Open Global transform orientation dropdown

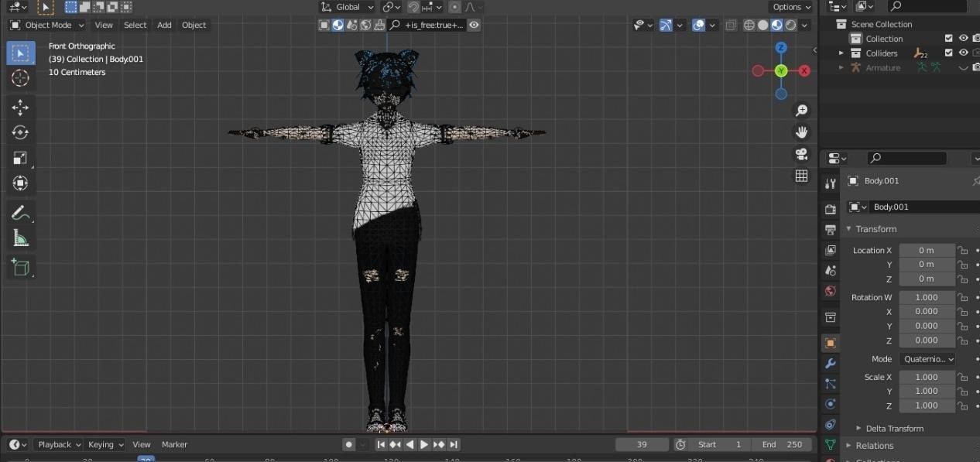348,7
